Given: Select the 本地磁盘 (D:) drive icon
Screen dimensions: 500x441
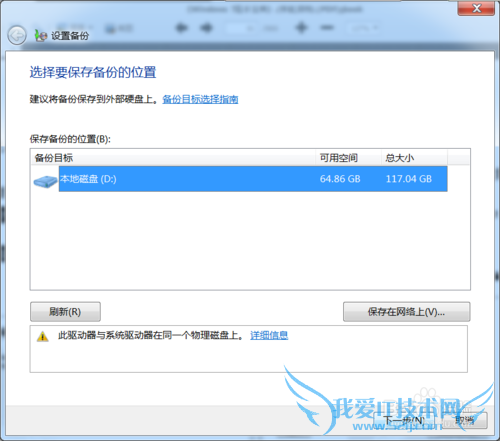Looking at the screenshot, I should [x=45, y=181].
